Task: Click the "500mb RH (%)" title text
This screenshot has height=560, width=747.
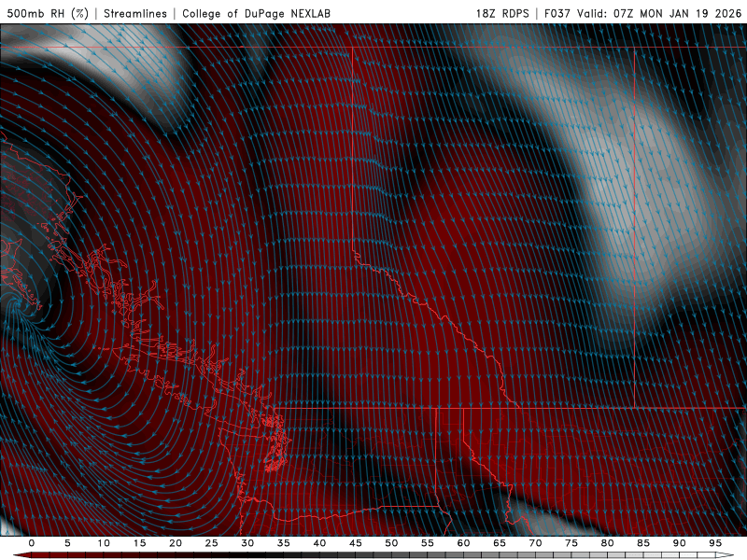Action: coord(49,13)
